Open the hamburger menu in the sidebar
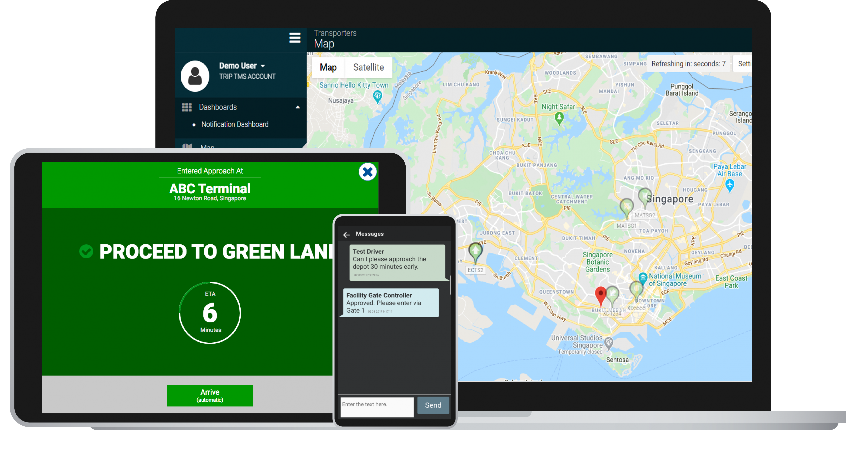This screenshot has width=868, height=451. [x=295, y=38]
